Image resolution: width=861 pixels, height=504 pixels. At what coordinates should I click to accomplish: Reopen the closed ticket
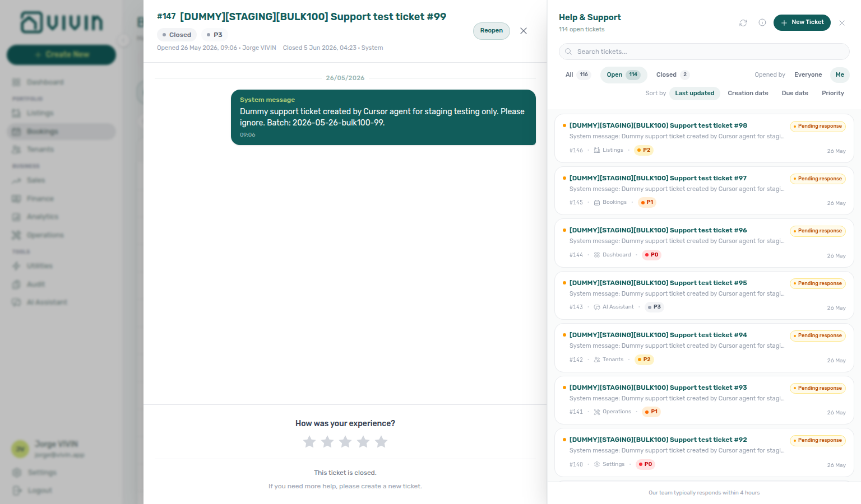pyautogui.click(x=492, y=31)
